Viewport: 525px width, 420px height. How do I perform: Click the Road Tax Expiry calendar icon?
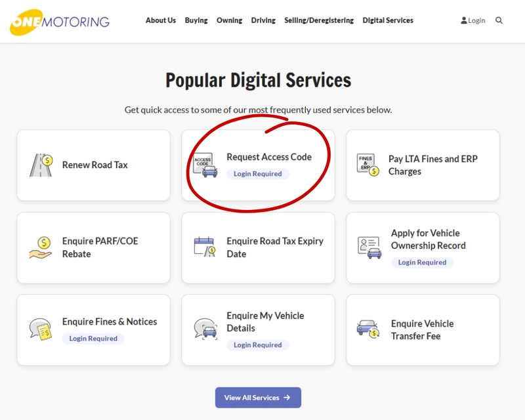tap(205, 247)
